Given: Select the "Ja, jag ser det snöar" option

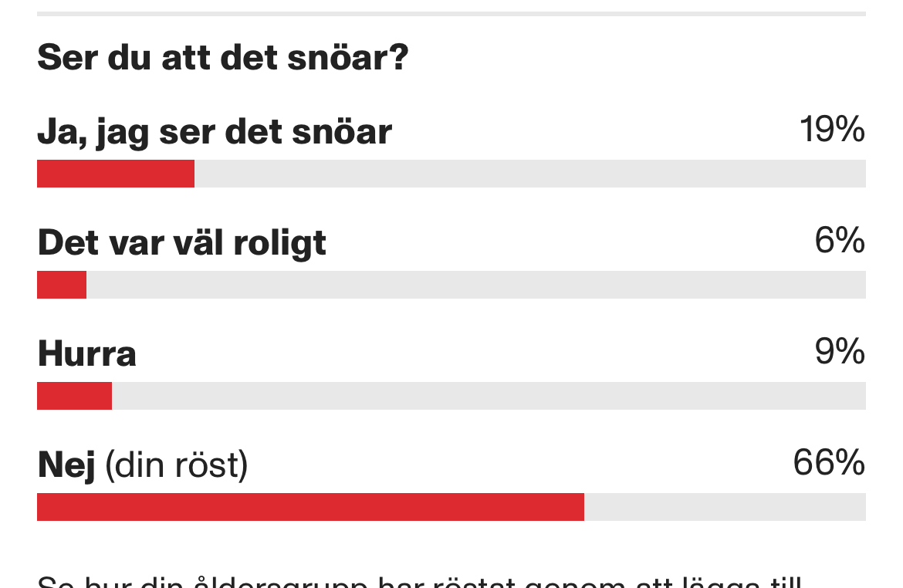Looking at the screenshot, I should click(x=215, y=132).
